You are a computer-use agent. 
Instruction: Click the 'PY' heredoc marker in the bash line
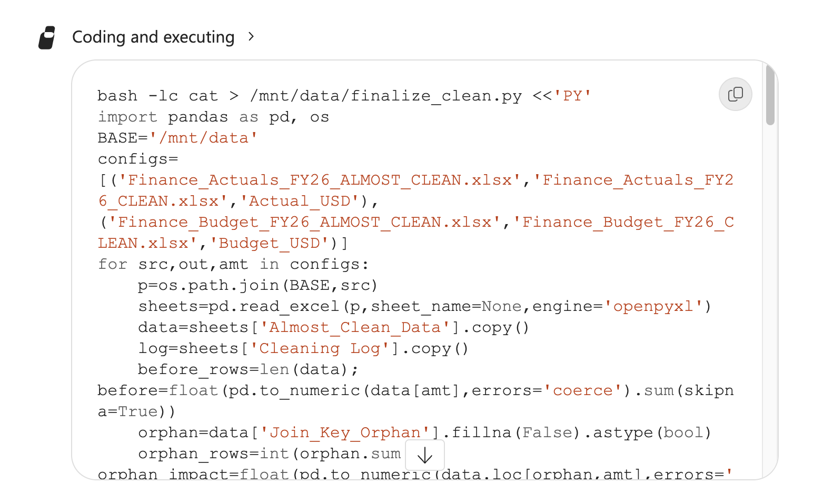tap(572, 96)
